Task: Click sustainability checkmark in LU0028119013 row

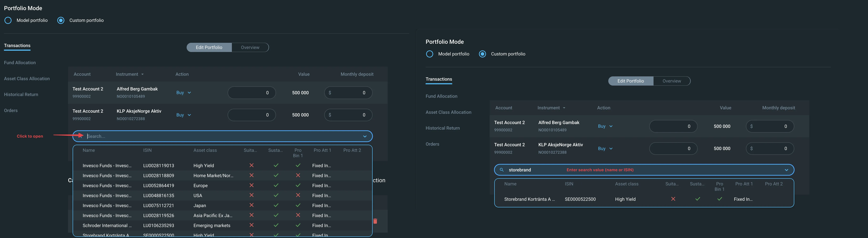Action: tap(276, 165)
